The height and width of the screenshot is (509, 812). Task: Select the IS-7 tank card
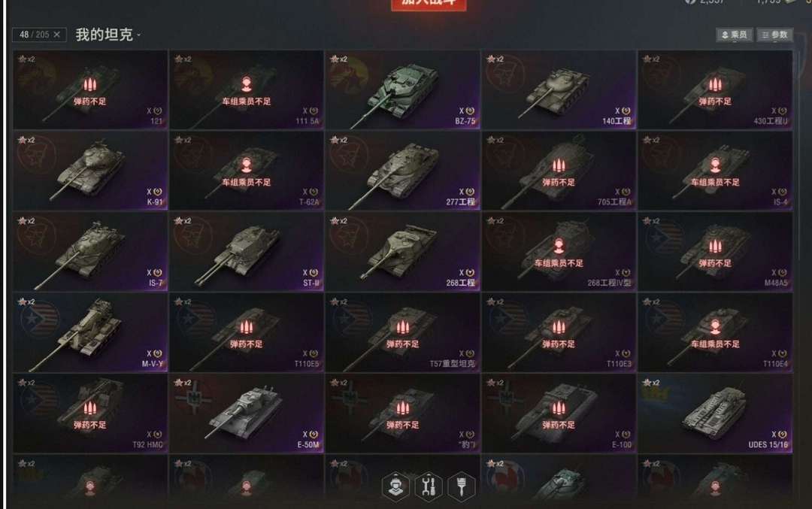90,252
